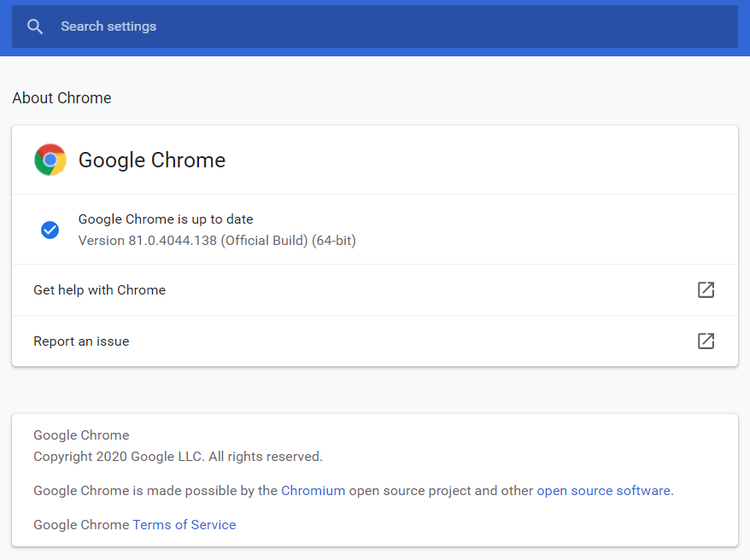Image resolution: width=750 pixels, height=560 pixels.
Task: Click the "open source project and other" text
Action: 441,491
